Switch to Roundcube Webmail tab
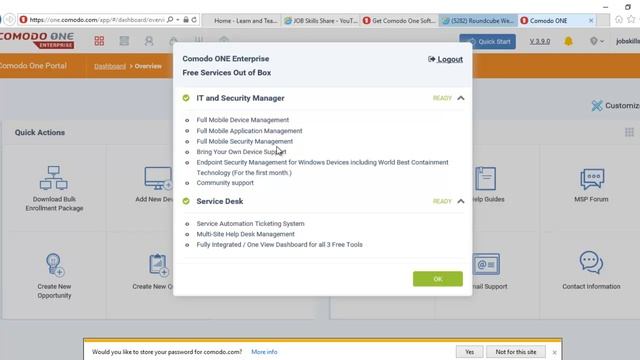This screenshot has height=360, width=640. [479, 20]
